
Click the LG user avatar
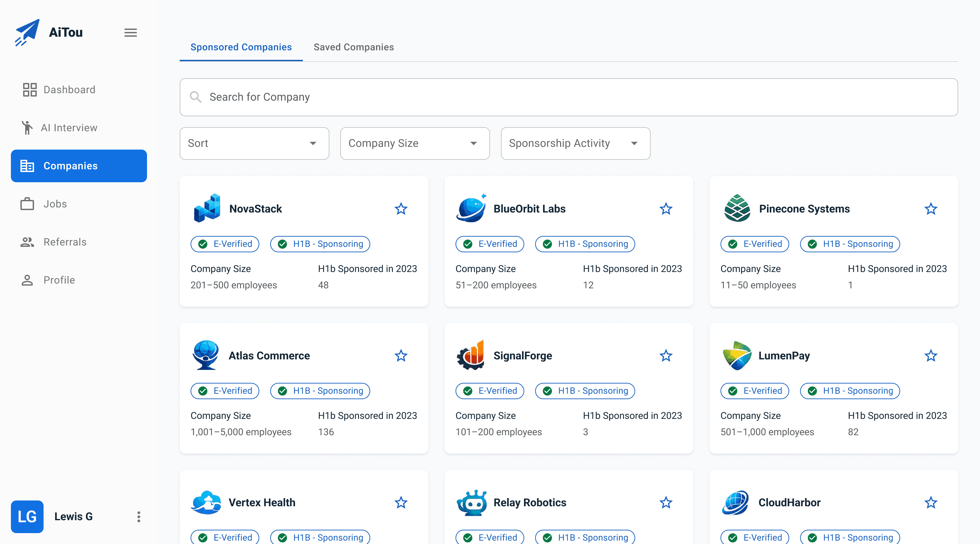pyautogui.click(x=27, y=516)
